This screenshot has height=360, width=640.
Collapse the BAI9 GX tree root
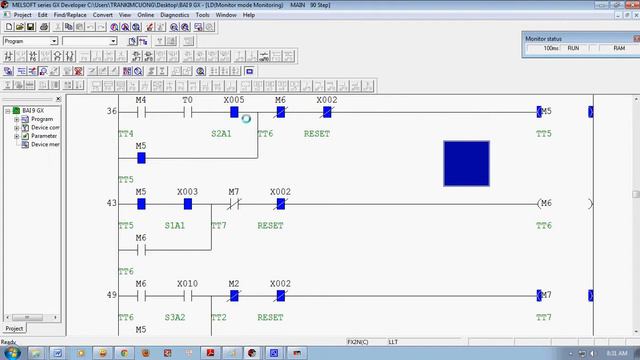(x=7, y=111)
